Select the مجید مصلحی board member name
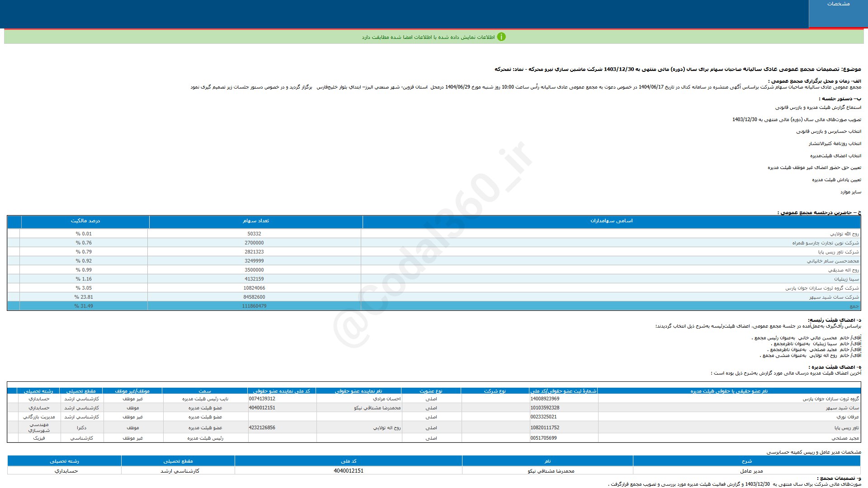 [845, 438]
